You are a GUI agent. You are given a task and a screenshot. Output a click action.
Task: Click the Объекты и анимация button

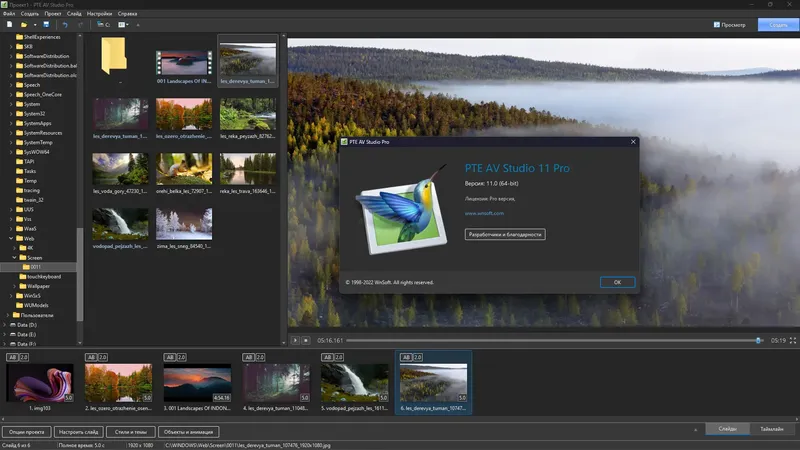click(188, 432)
